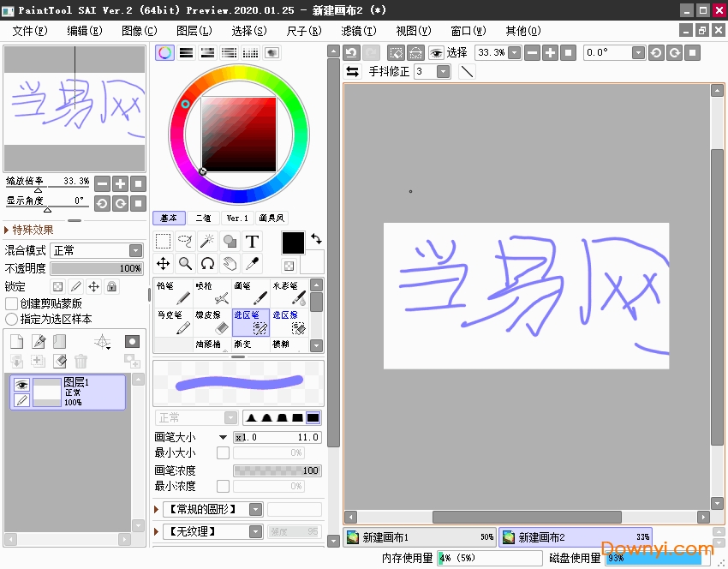Click the black foreground color swatch

[x=293, y=243]
